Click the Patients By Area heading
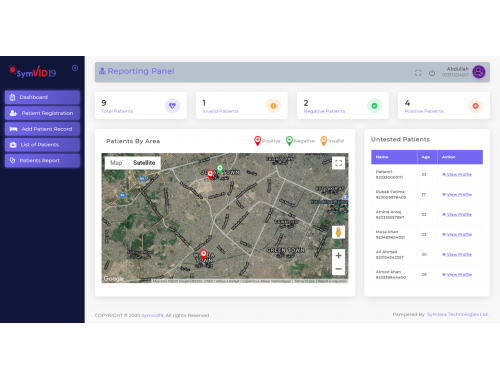The image size is (500, 380). (x=133, y=141)
